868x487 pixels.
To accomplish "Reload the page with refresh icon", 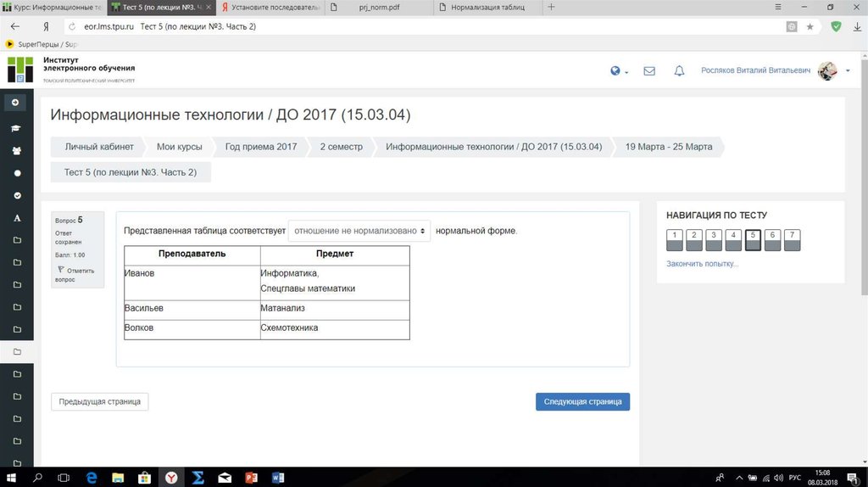I will point(72,26).
